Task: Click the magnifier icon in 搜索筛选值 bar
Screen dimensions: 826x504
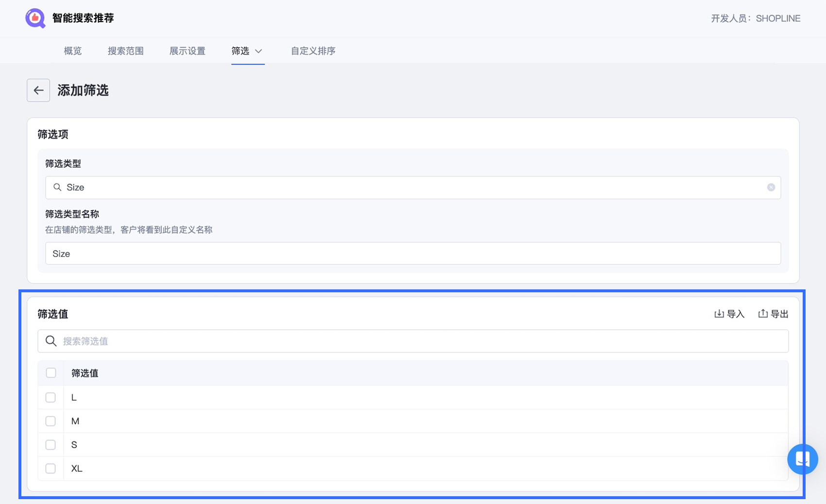Action: pyautogui.click(x=51, y=341)
